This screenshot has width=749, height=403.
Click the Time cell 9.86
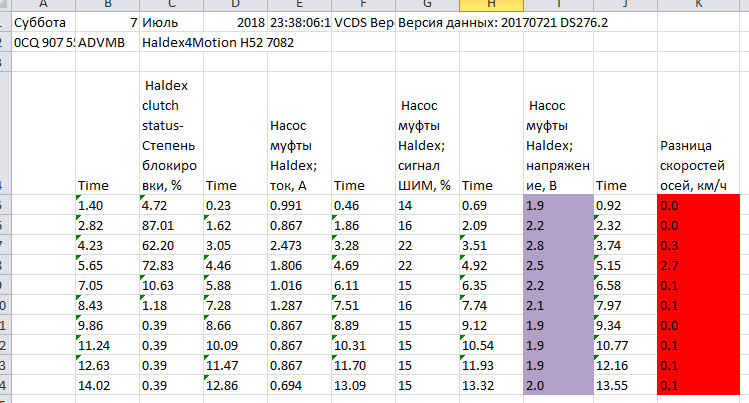(x=107, y=325)
